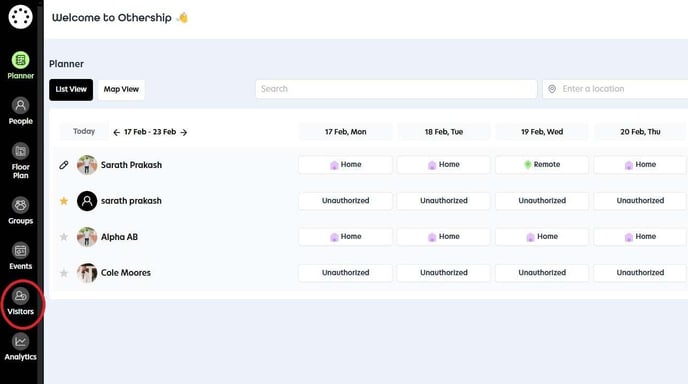Screen dimensions: 688x384
Task: Click the lowercase sarath prakash default avatar
Action: click(x=87, y=201)
